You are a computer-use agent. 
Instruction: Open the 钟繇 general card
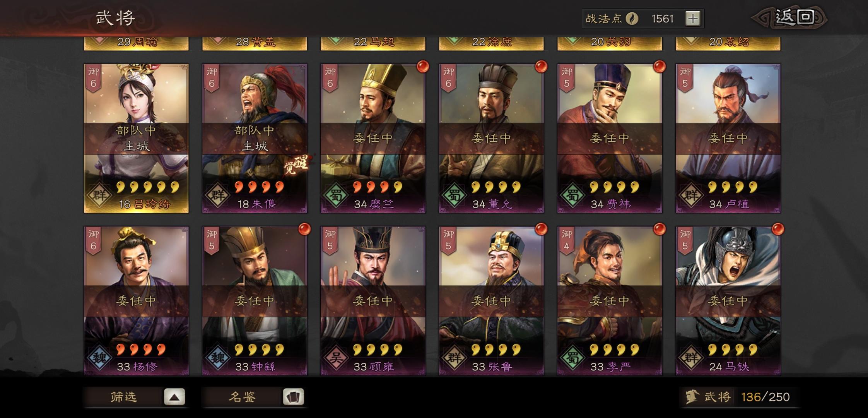click(255, 301)
